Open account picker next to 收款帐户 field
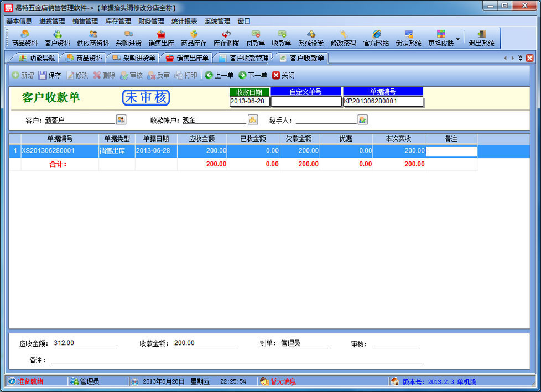The width and height of the screenshot is (541, 392). [x=253, y=119]
